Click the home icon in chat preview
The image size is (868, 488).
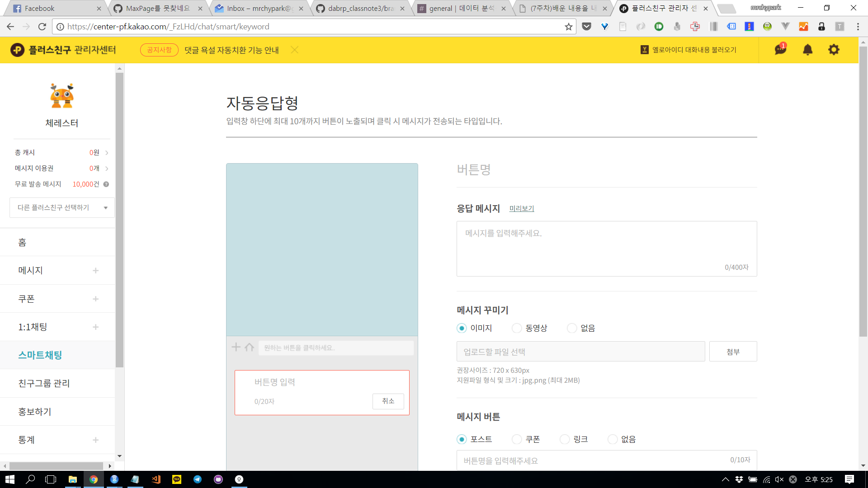pyautogui.click(x=249, y=347)
